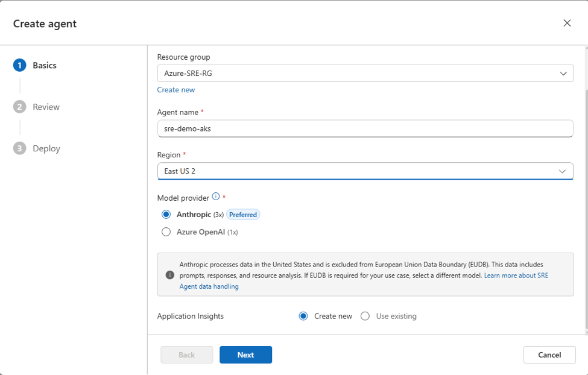
Task: Select the step 2 Review circle
Action: [x=19, y=107]
